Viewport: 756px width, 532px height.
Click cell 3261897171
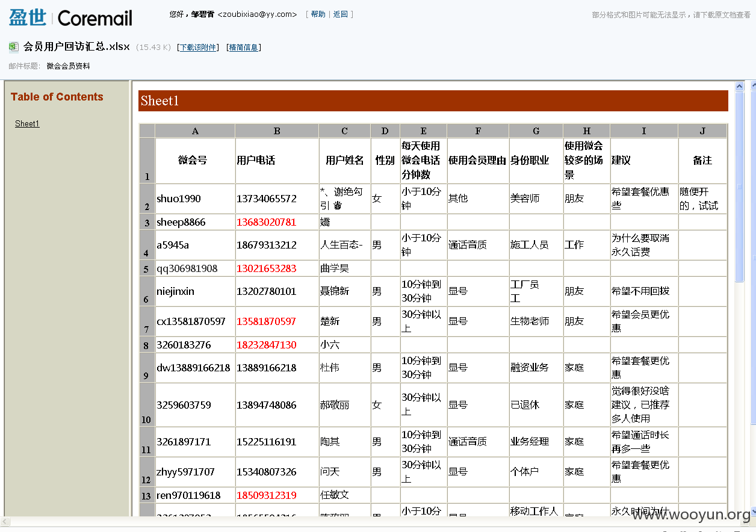(195, 442)
